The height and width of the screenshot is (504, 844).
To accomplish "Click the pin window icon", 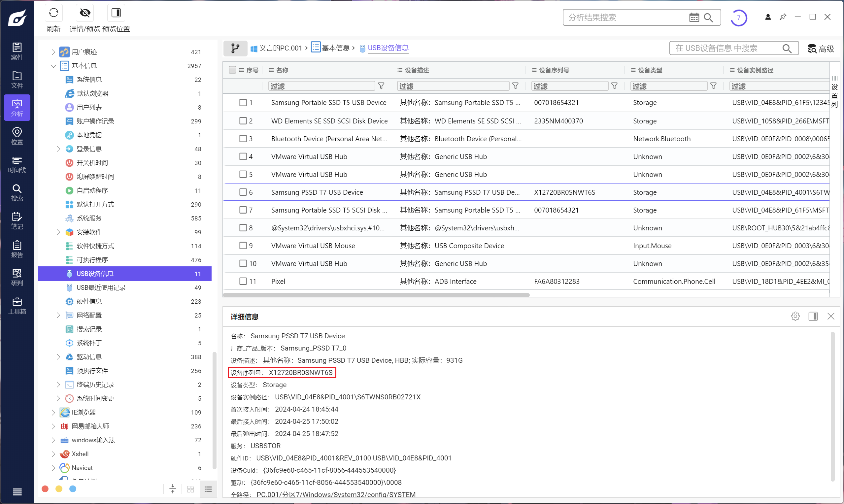I will [783, 17].
